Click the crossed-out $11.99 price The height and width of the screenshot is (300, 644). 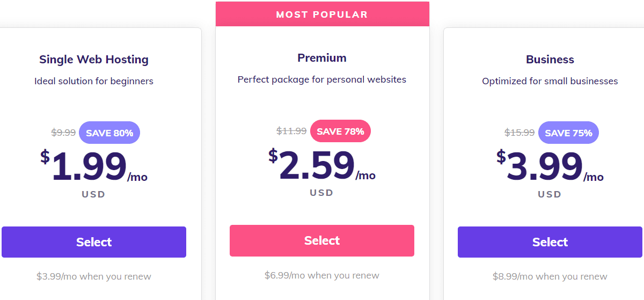(x=291, y=131)
